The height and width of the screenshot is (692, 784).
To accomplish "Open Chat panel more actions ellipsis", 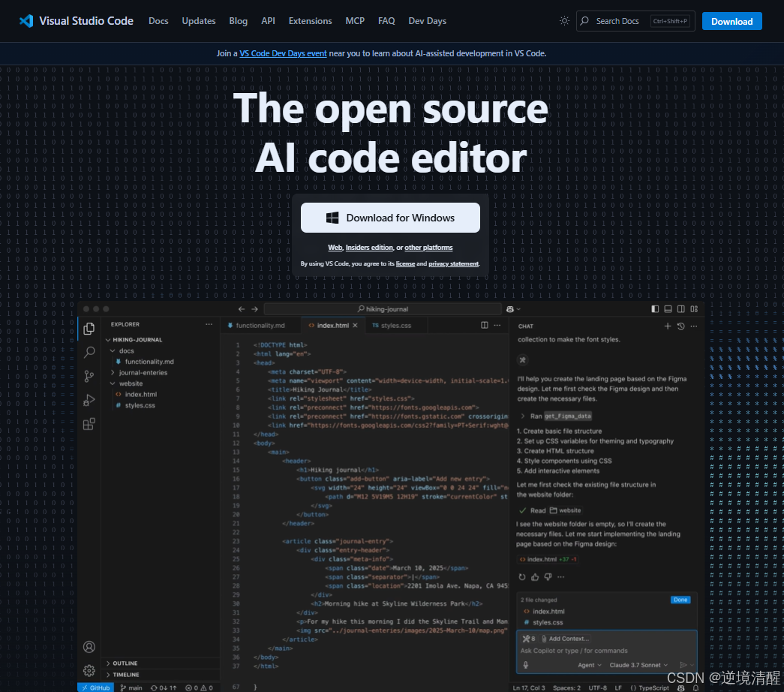I will (694, 326).
